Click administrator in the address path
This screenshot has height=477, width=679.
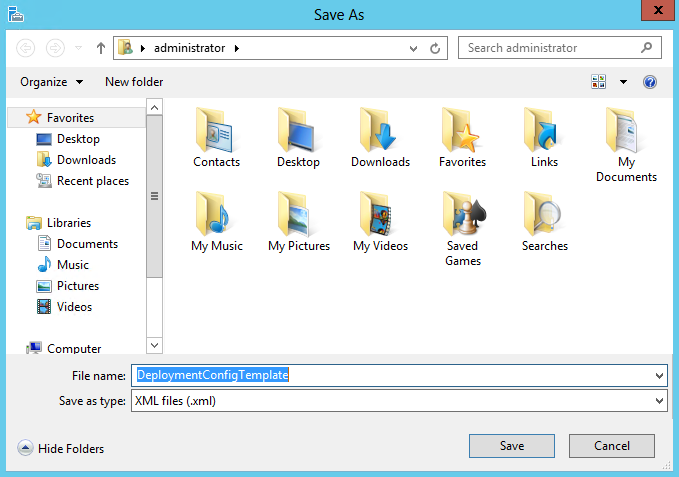point(190,48)
